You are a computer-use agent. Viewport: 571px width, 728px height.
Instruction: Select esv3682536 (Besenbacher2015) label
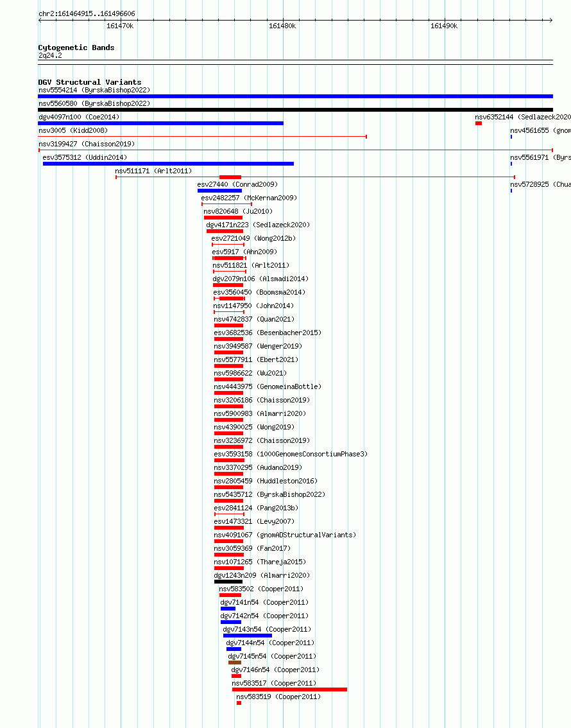pos(268,333)
